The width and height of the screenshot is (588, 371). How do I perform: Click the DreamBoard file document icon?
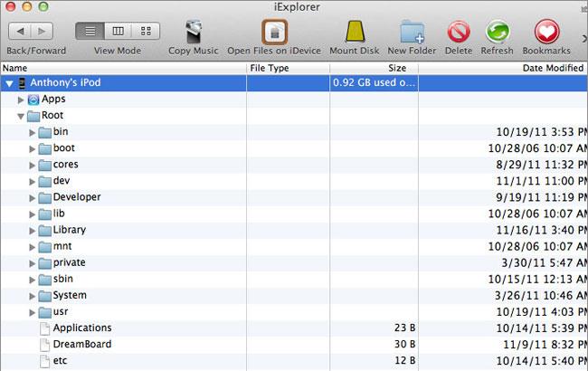[44, 345]
